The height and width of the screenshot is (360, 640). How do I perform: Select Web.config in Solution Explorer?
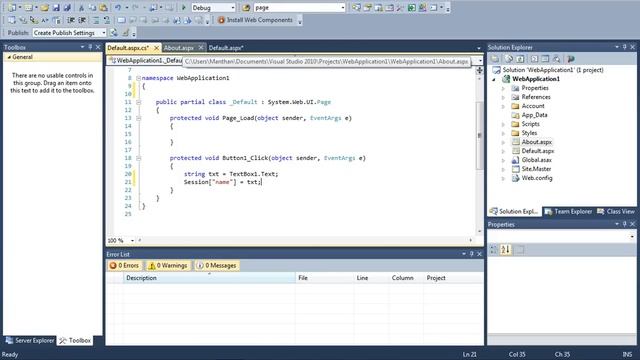[537, 178]
